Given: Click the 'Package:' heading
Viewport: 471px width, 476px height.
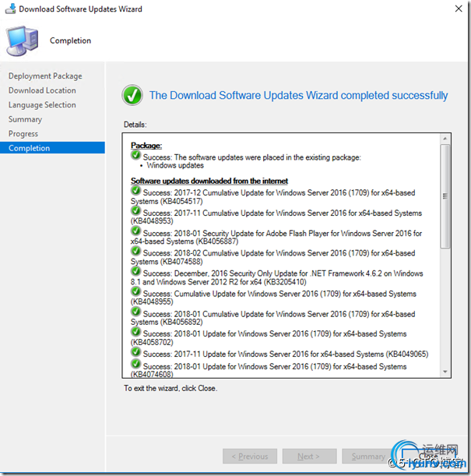Looking at the screenshot, I should (146, 146).
